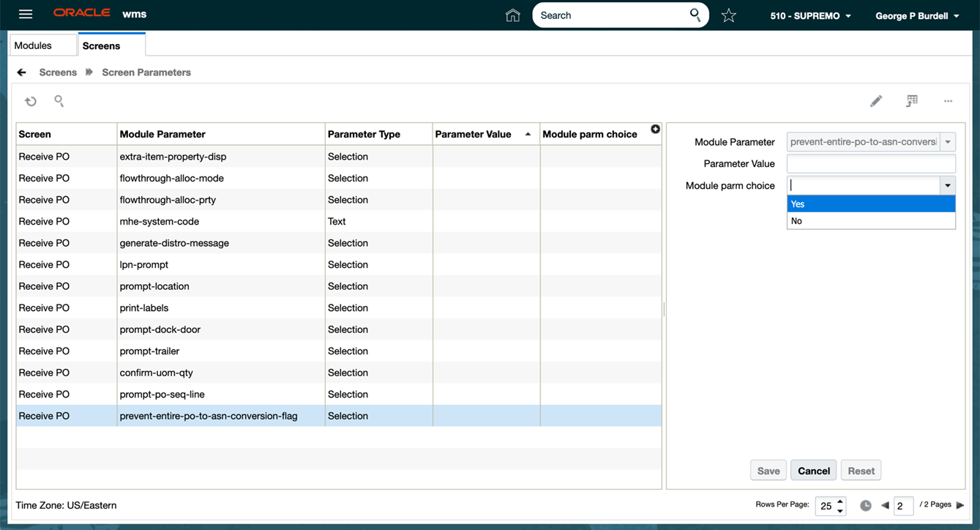Click the Screen column header

[67, 134]
